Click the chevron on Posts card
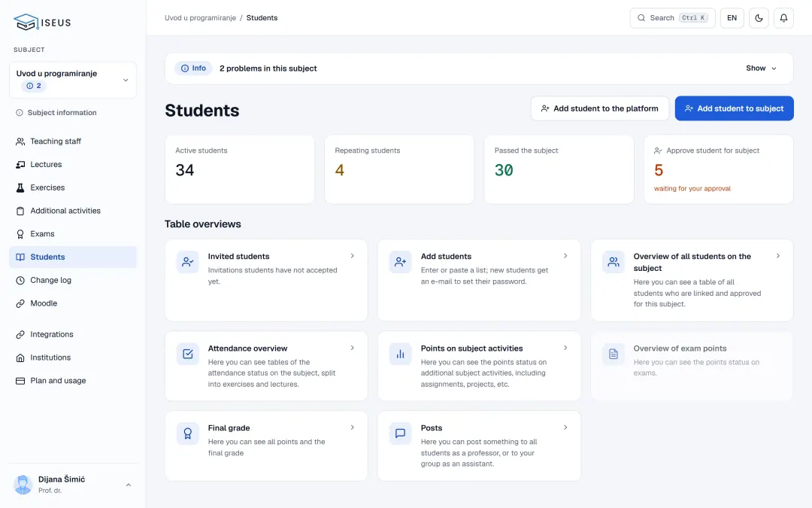Viewport: 812px width, 508px height. 565,427
